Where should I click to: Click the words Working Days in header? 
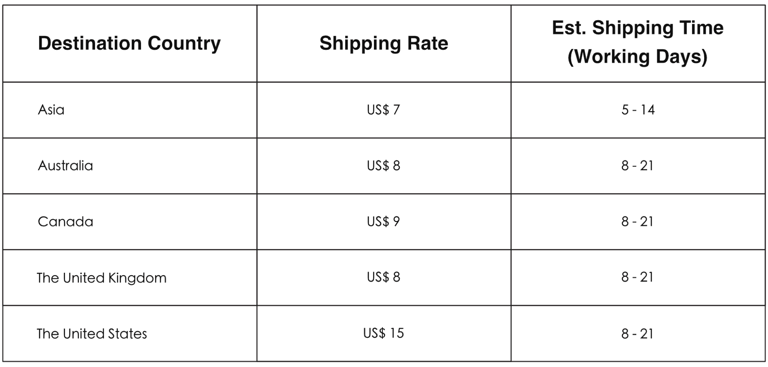pos(638,57)
